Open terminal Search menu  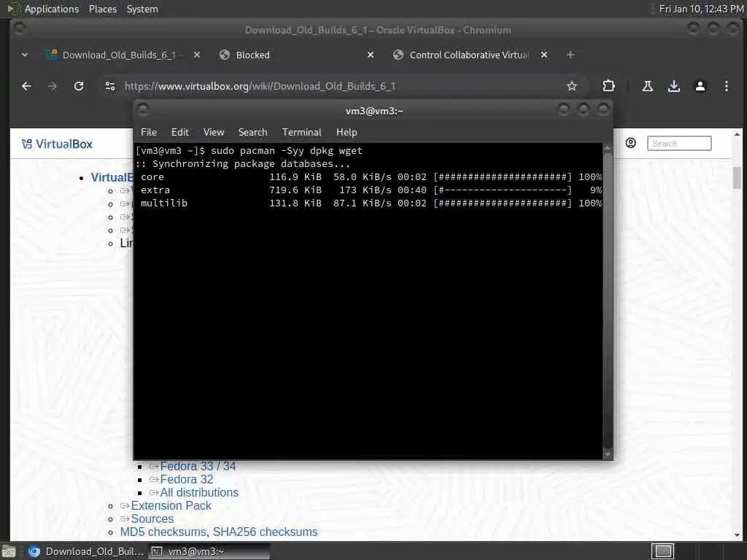252,133
